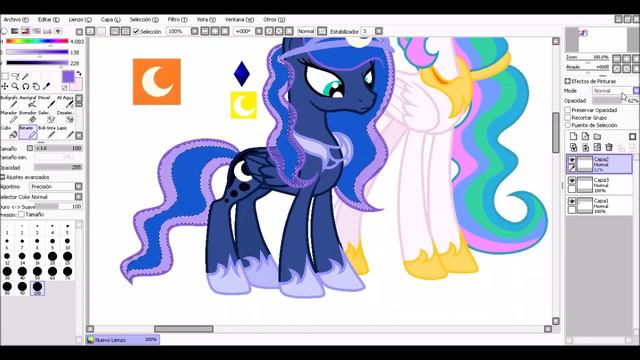This screenshot has width=640, height=360.
Task: Select the hand pan tool
Action: click(36, 86)
